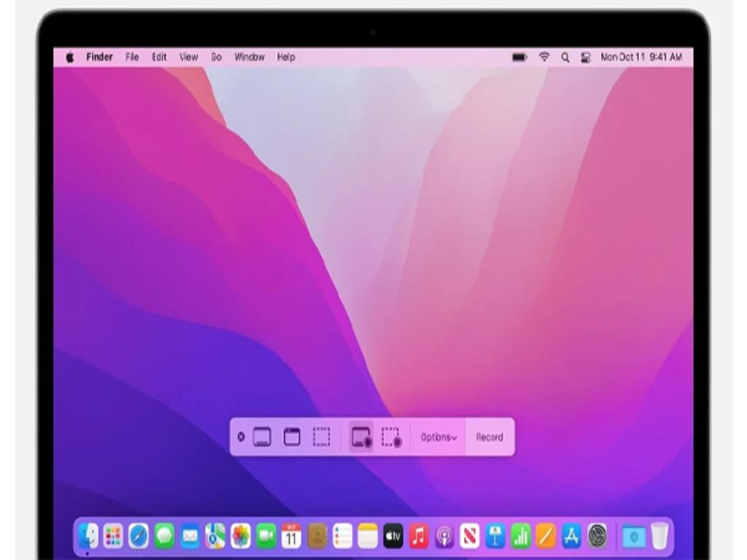Viewport: 747px width, 560px height.
Task: Open the Go menu
Action: (216, 57)
